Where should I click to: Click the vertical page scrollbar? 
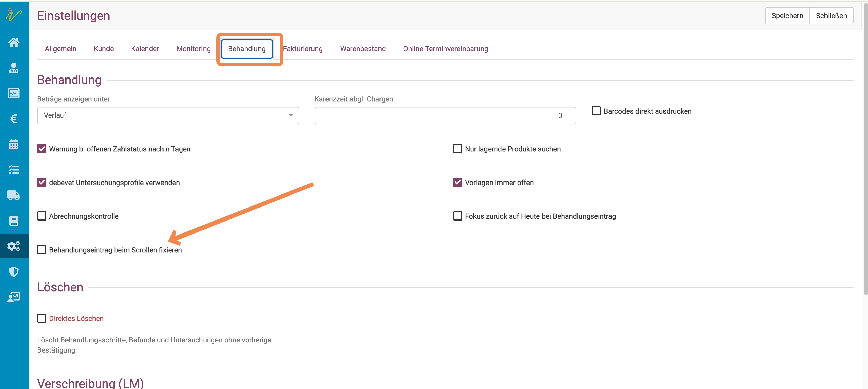(x=865, y=148)
